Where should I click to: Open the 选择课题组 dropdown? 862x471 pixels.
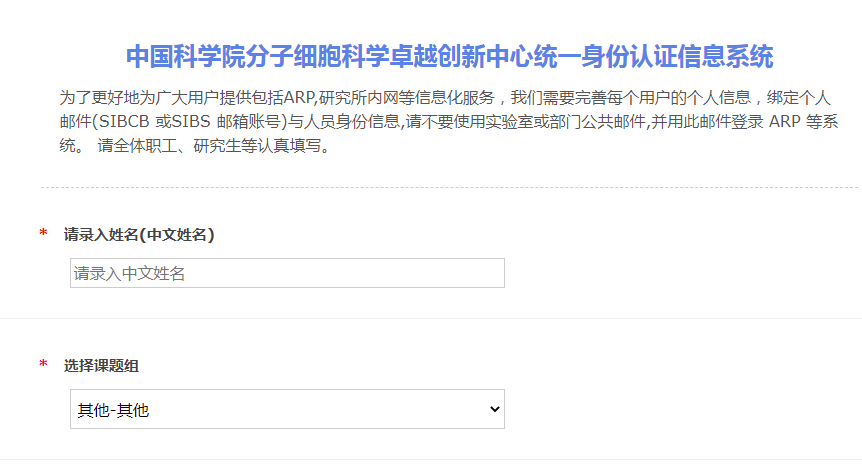(x=287, y=409)
